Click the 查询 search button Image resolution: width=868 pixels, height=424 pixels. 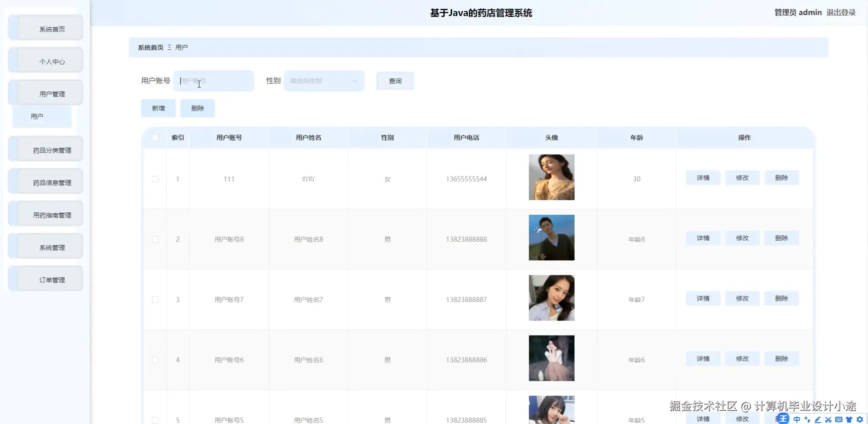tap(395, 81)
